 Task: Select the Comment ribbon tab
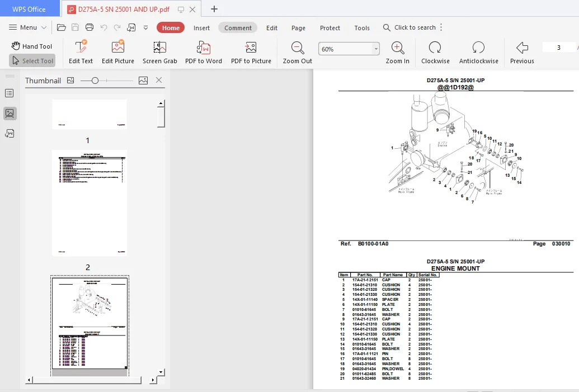click(238, 28)
